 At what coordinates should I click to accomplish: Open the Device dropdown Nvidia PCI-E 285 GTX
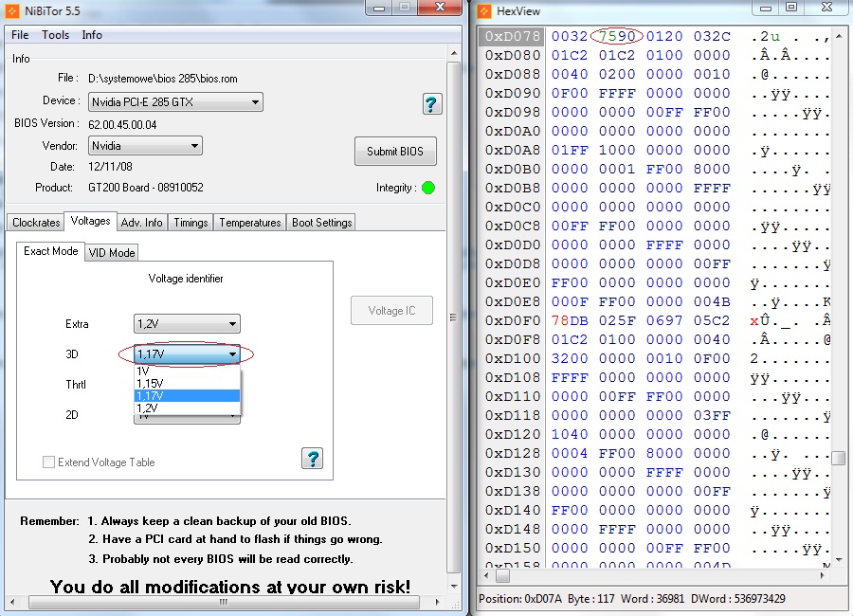175,101
